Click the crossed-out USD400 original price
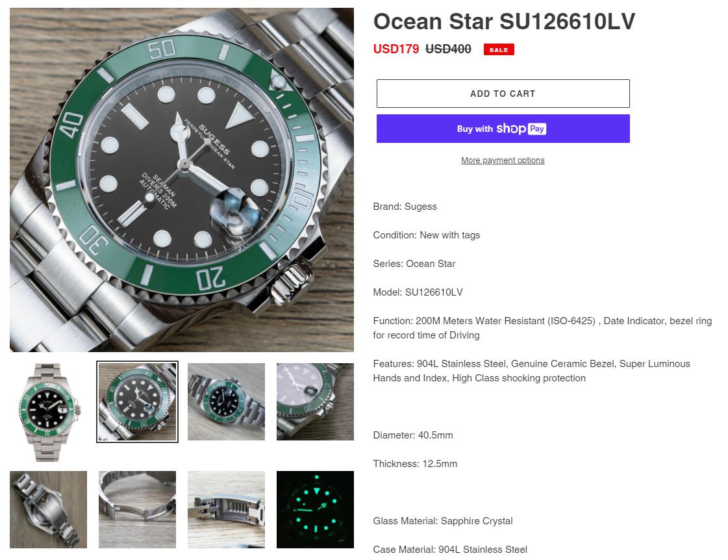Viewport: 728px width, 560px height. [448, 49]
